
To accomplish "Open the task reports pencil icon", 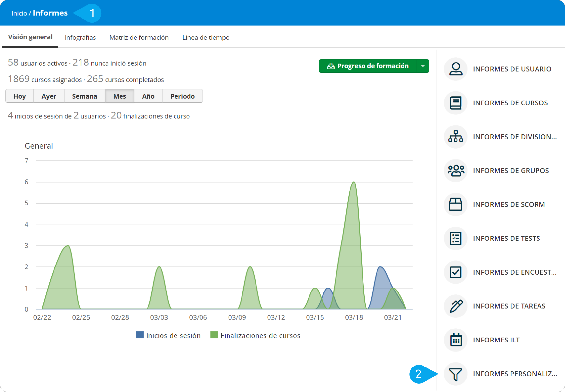I will 456,306.
